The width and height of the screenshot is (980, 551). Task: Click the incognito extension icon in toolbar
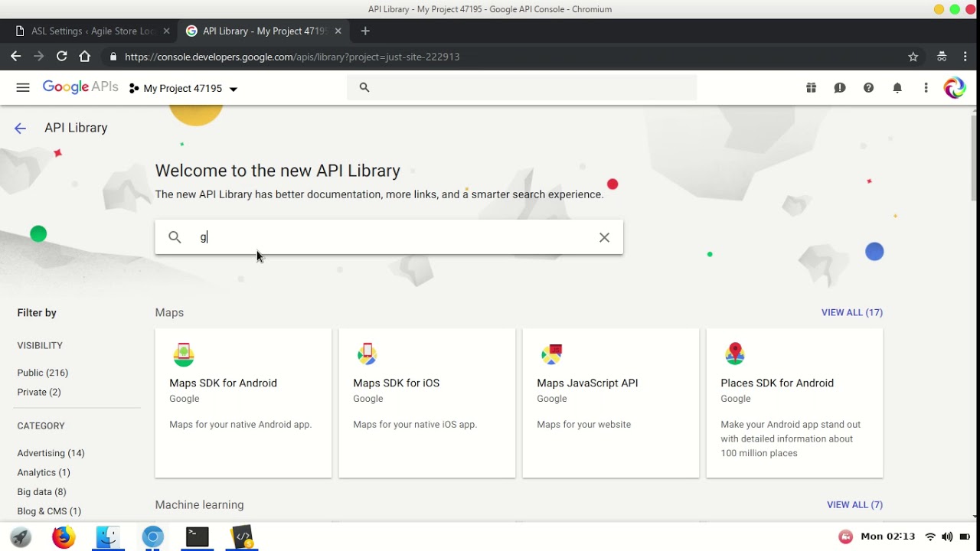[x=942, y=57]
